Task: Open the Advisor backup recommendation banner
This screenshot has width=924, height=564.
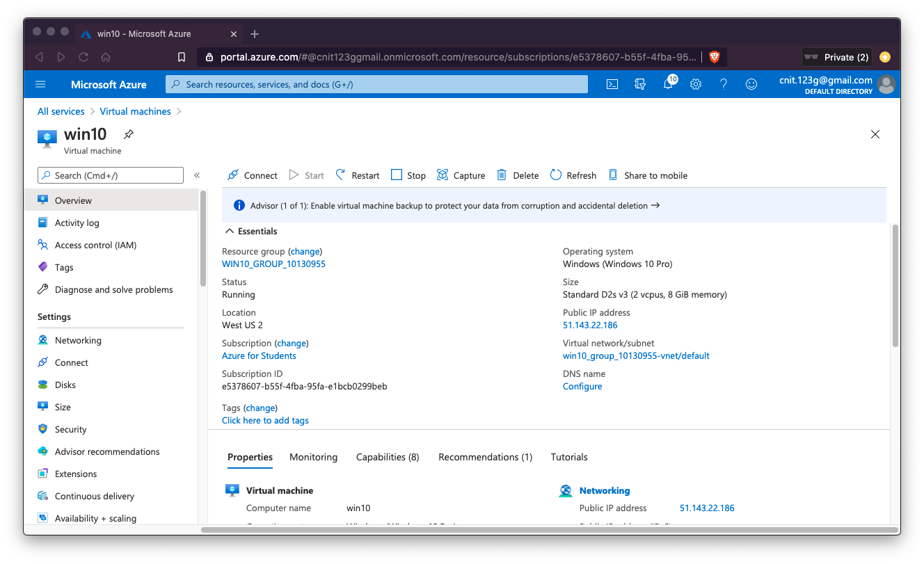Action: (554, 206)
